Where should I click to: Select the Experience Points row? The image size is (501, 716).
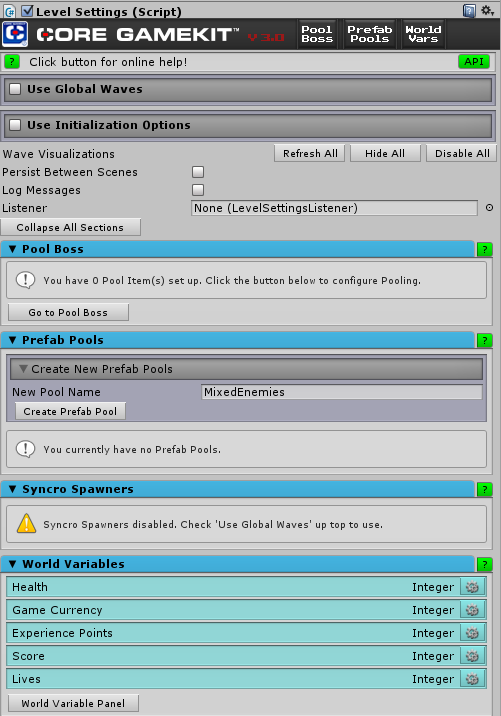[246, 633]
